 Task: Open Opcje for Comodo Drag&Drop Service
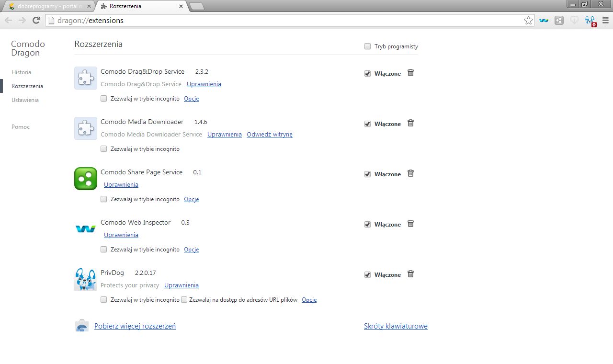click(191, 99)
